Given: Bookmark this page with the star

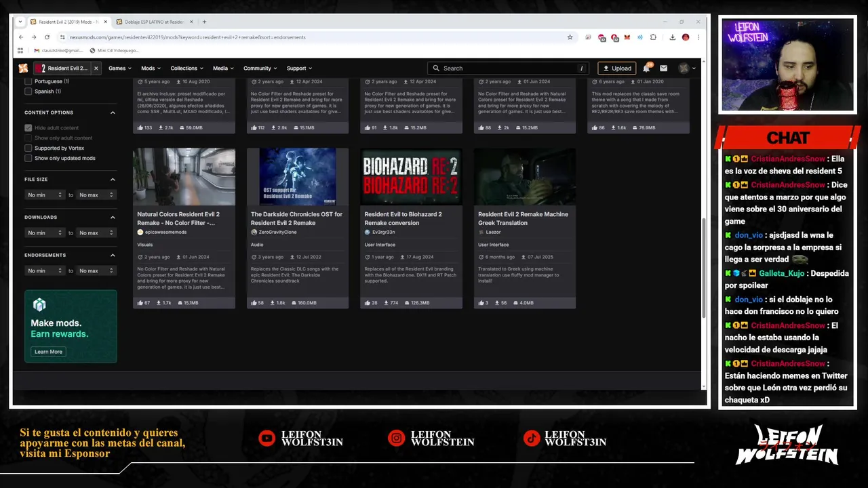Looking at the screenshot, I should point(570,37).
